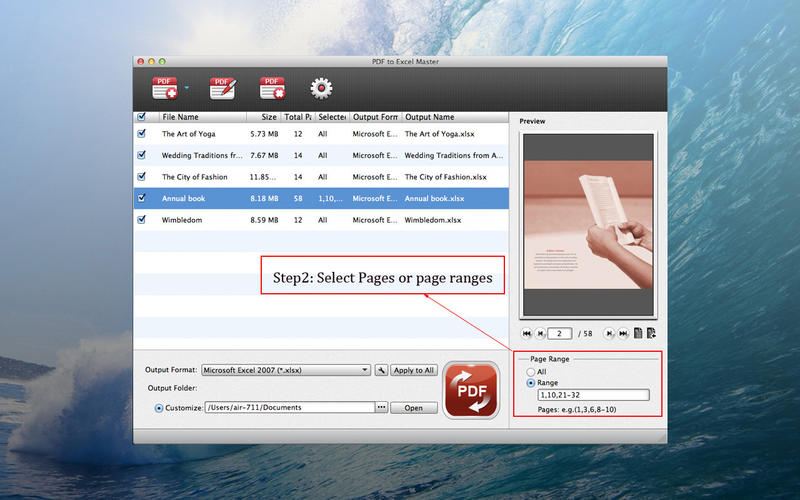Open the Preferences gear icon
This screenshot has width=800, height=500.
click(321, 88)
